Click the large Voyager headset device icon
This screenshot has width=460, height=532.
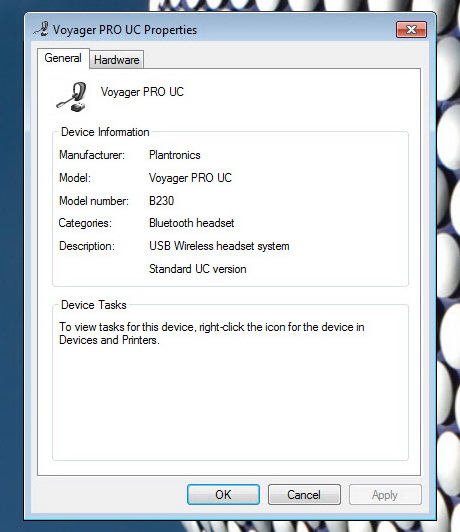[x=72, y=97]
